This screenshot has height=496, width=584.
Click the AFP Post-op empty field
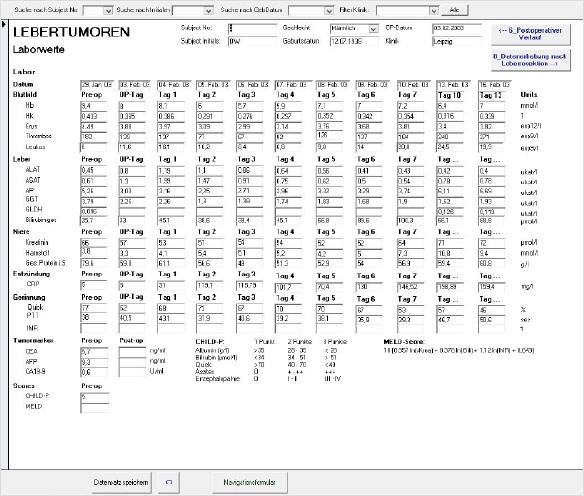point(132,362)
